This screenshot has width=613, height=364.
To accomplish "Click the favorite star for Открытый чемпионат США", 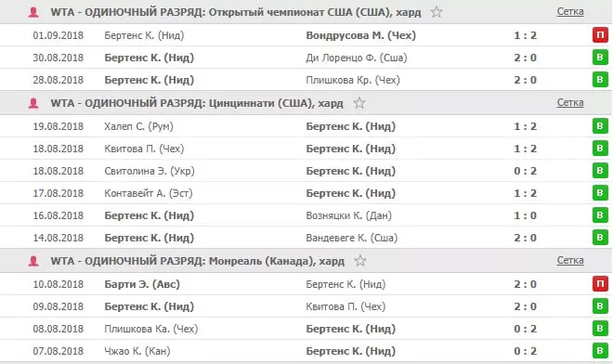I will point(437,12).
